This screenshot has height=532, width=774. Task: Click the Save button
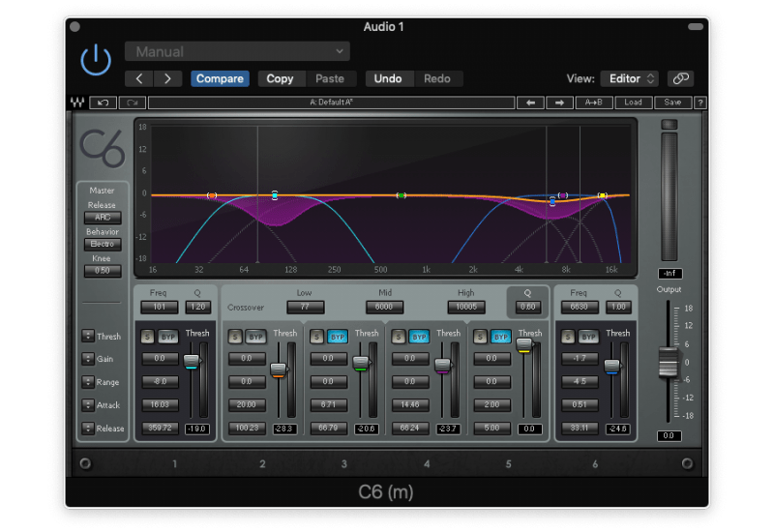(x=672, y=103)
